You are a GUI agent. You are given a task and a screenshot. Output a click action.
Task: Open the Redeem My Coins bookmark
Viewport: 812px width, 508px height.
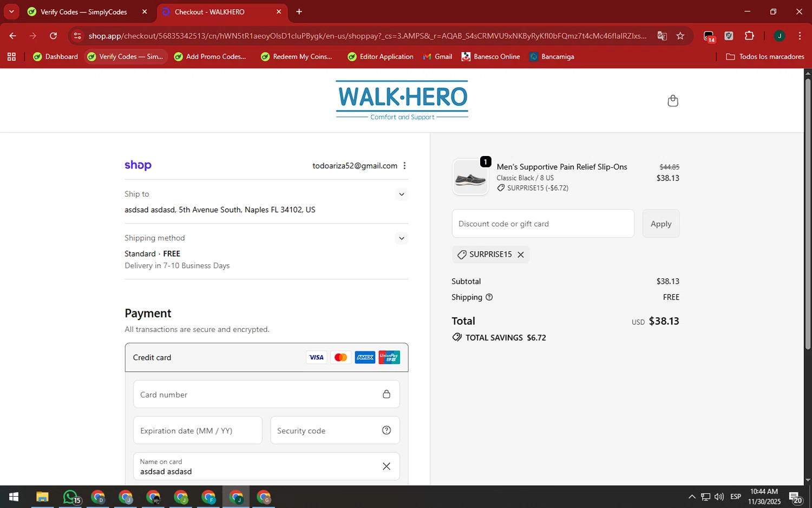point(297,57)
